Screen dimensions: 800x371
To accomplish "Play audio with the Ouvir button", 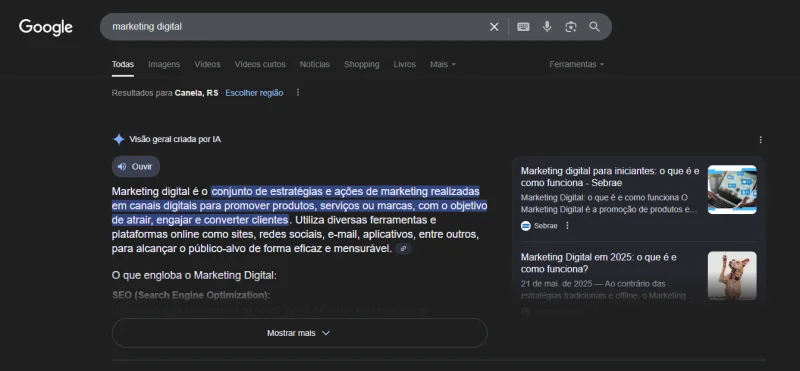I will tap(136, 166).
